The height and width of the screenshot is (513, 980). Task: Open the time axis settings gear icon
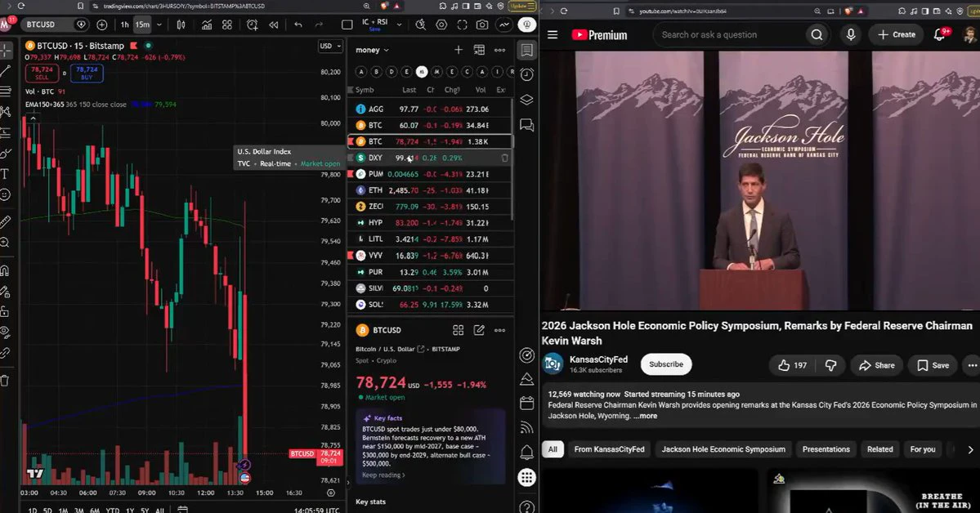[x=331, y=493]
